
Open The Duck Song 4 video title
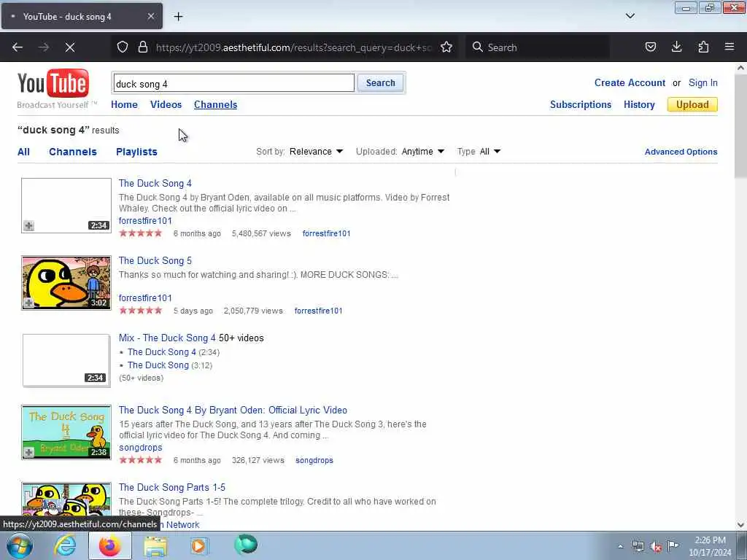155,183
